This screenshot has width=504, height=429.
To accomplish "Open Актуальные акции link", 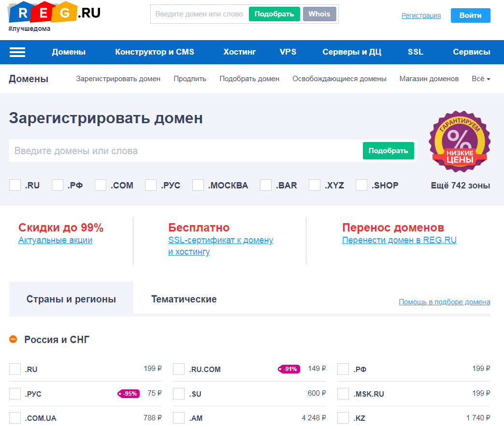I will coord(55,240).
